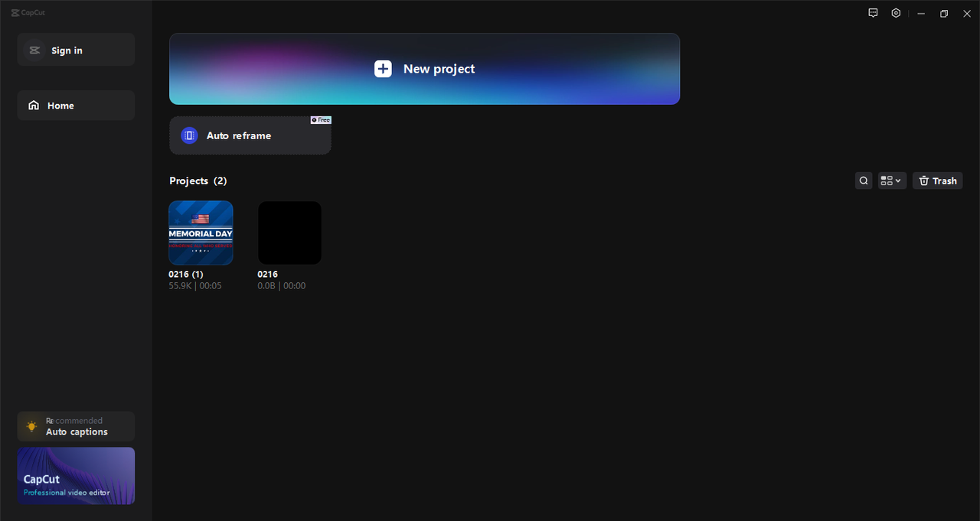Click the Home house icon
This screenshot has height=521, width=980.
click(34, 106)
